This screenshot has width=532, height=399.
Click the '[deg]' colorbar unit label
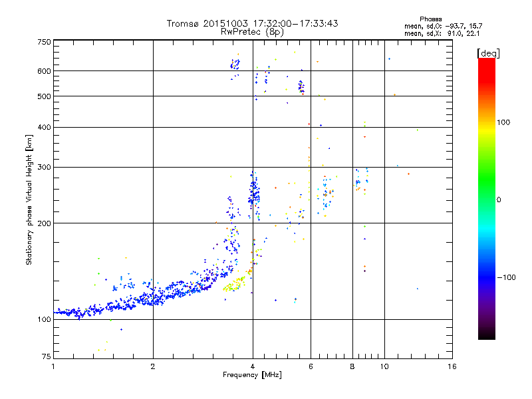tap(488, 53)
